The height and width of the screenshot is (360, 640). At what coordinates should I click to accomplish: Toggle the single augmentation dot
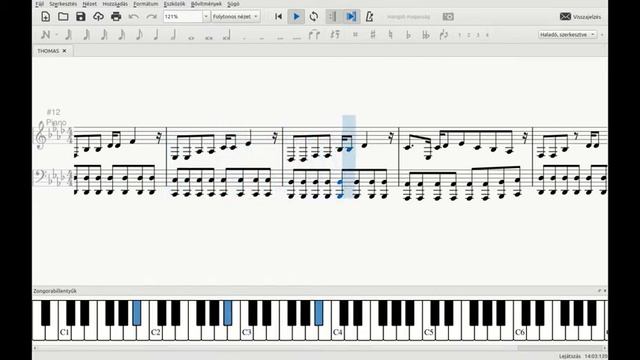[x=244, y=38]
